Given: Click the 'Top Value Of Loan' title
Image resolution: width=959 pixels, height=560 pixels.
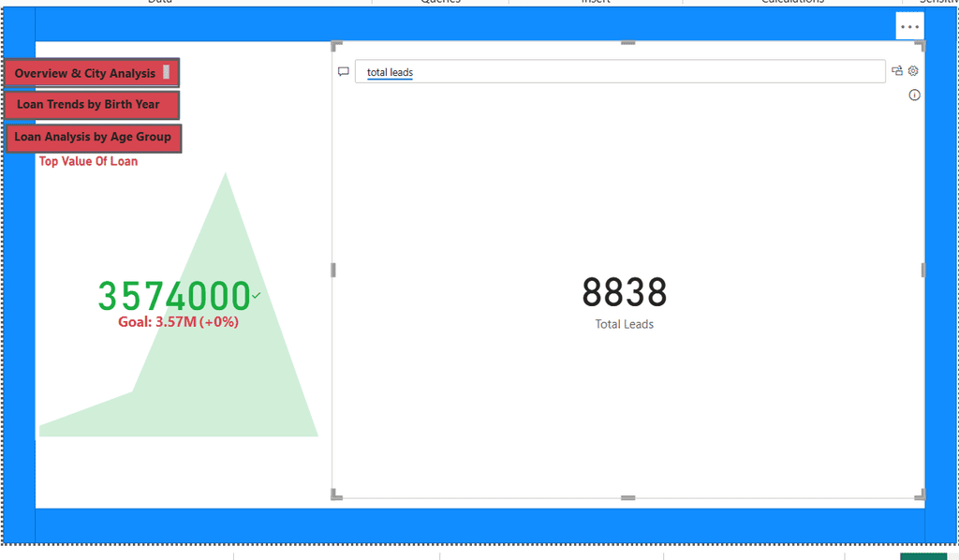Looking at the screenshot, I should 89,161.
